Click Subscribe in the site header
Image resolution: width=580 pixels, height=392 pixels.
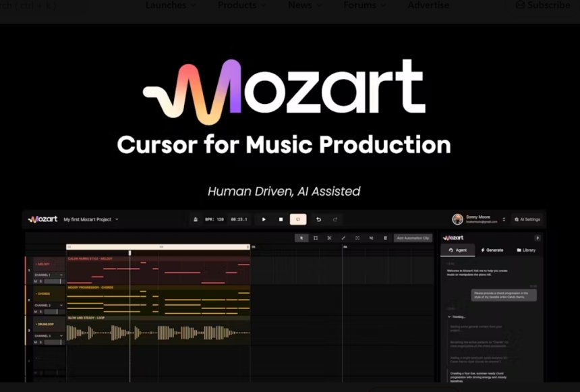point(543,5)
